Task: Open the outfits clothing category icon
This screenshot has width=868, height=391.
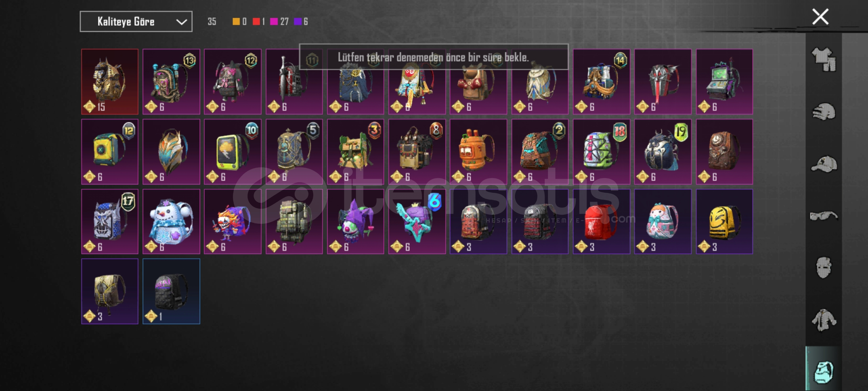Action: pyautogui.click(x=824, y=59)
